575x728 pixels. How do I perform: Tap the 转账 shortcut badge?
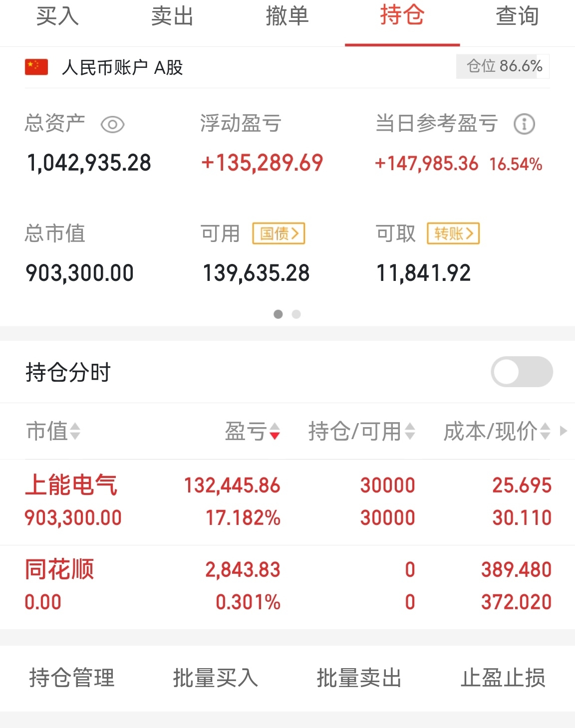point(453,234)
